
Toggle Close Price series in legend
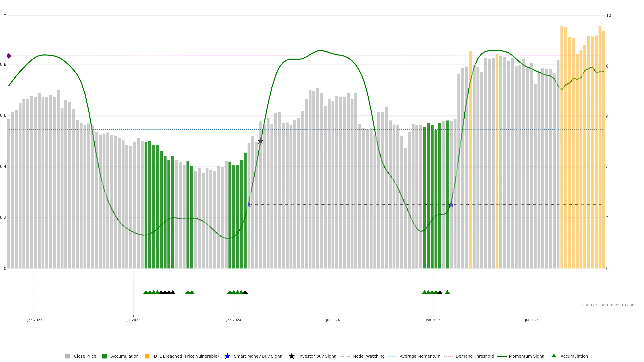[85, 356]
